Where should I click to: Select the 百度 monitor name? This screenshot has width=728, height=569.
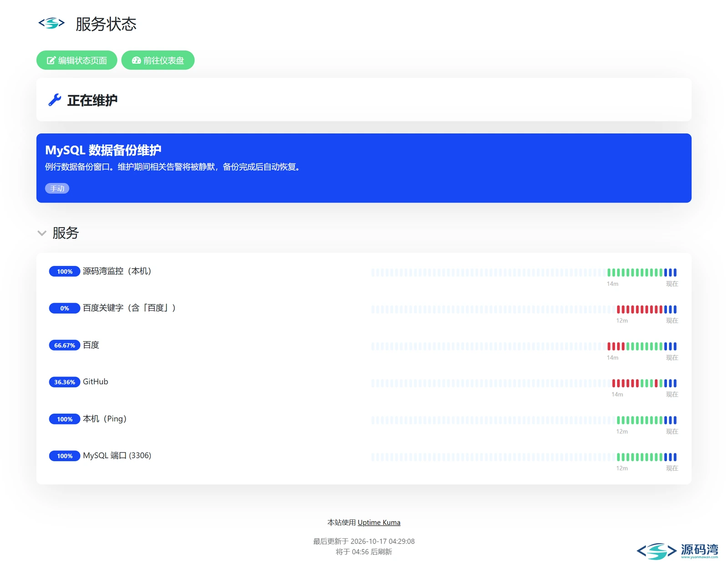click(91, 345)
